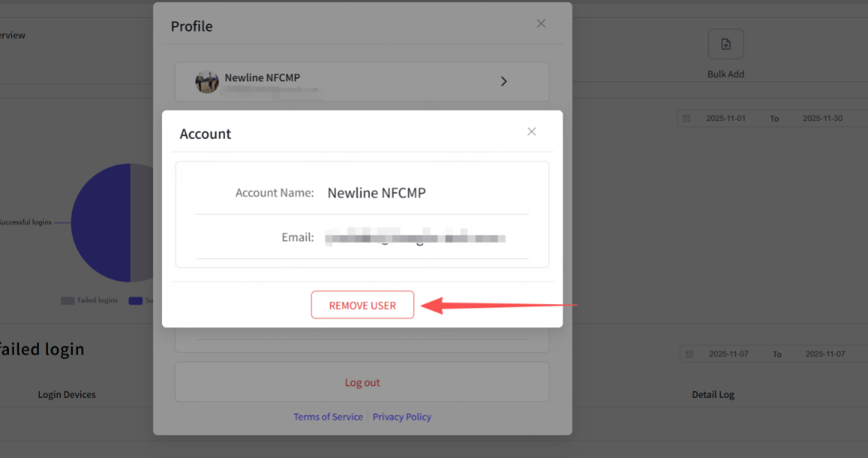The height and width of the screenshot is (458, 868).
Task: Open calendar icon beside 2025-11-01 date
Action: click(x=687, y=118)
